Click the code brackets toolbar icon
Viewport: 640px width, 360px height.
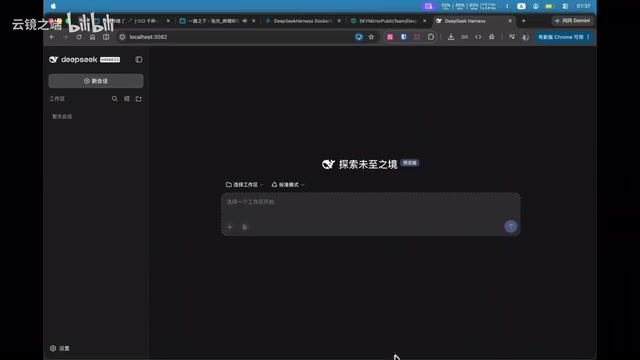click(478, 37)
